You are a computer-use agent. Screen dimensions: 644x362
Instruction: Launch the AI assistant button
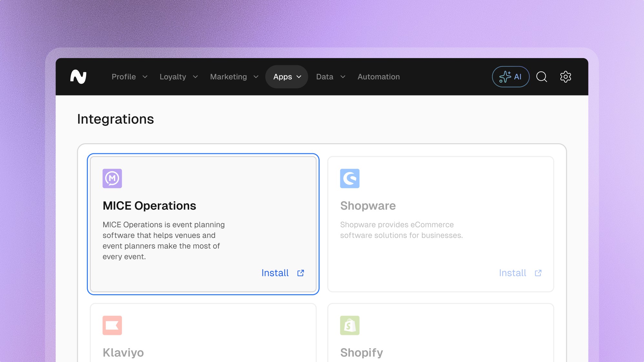tap(510, 77)
